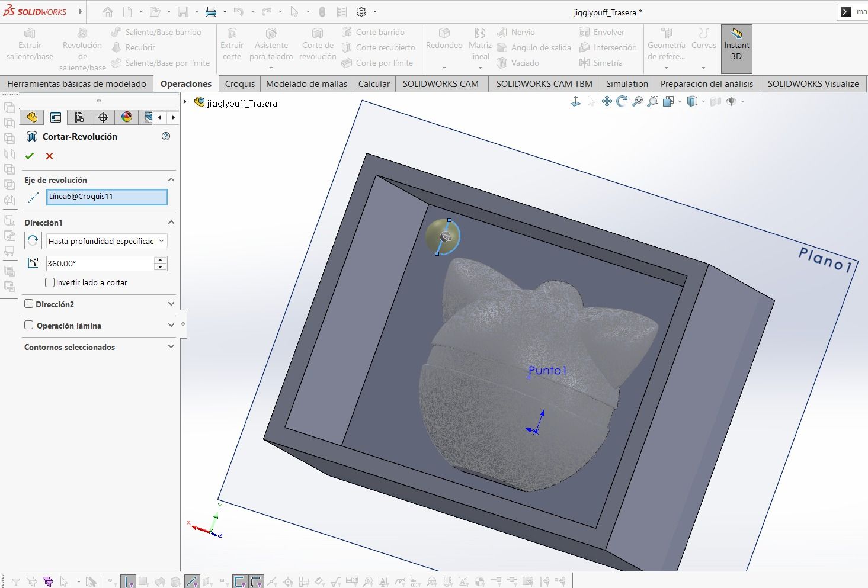Viewport: 868px width, 588px height.
Task: Open the ConfigurationManager tab
Action: pos(79,117)
